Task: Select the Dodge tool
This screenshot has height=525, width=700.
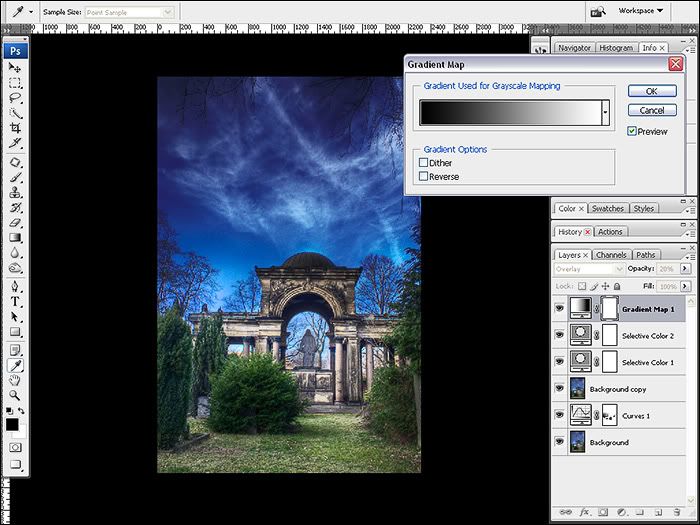Action: tap(15, 268)
